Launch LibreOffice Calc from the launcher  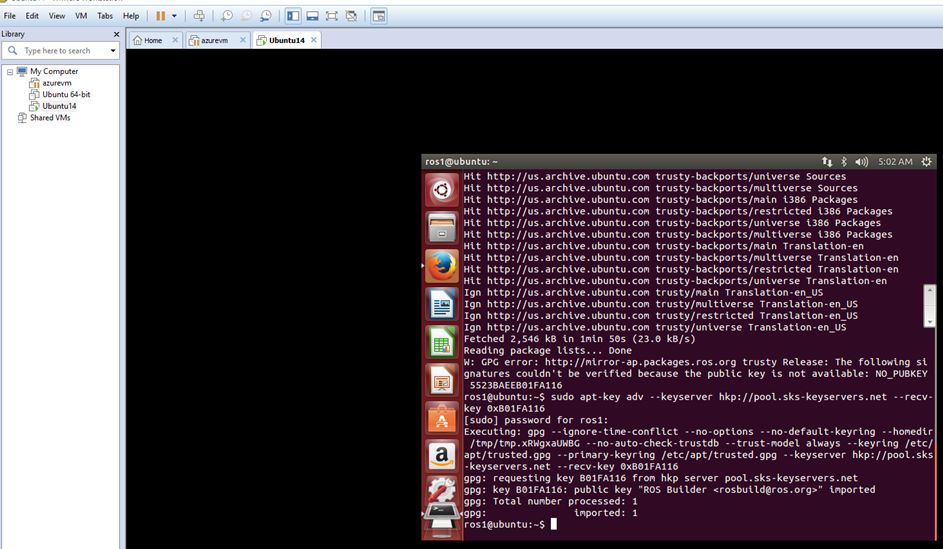pos(441,342)
